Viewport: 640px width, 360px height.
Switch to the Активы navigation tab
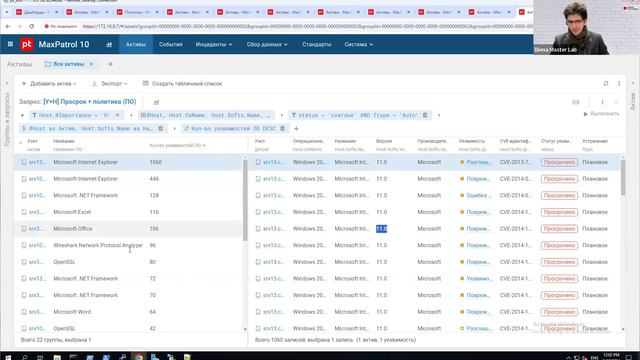pyautogui.click(x=136, y=44)
